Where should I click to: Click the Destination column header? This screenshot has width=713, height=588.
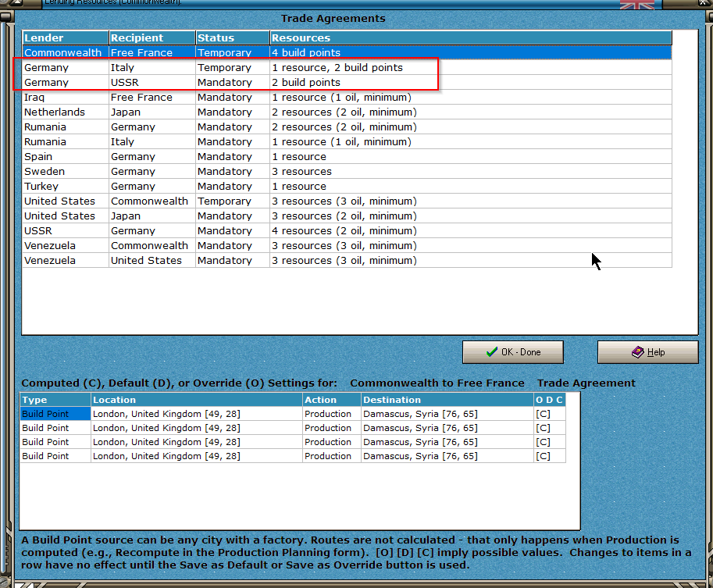click(x=447, y=400)
